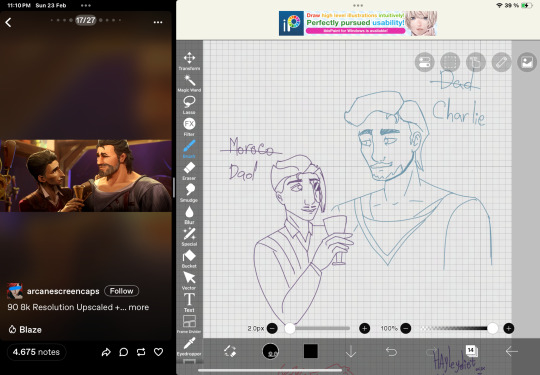Choose the Lasso tool

coord(189,105)
